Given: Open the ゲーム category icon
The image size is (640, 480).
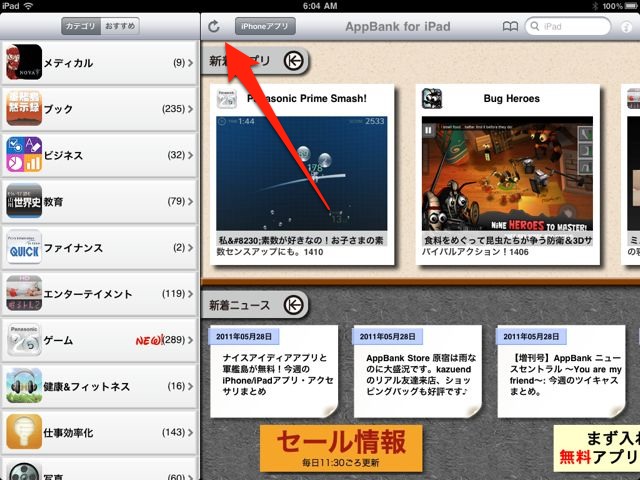Looking at the screenshot, I should pyautogui.click(x=24, y=339).
